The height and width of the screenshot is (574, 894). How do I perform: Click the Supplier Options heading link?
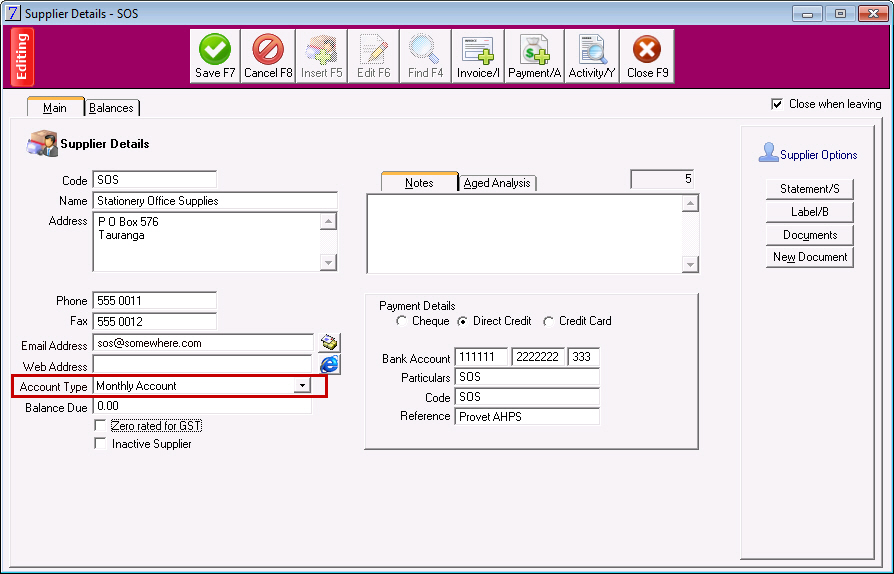point(818,155)
